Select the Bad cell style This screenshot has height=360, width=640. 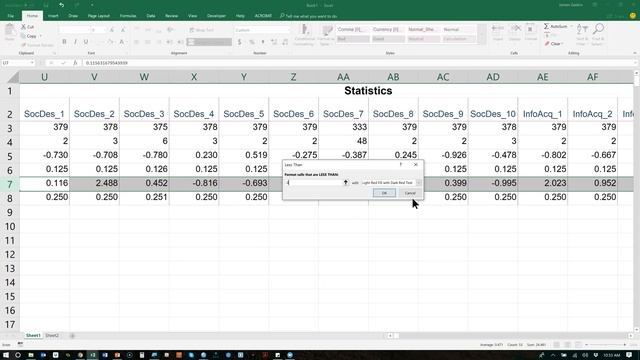coord(353,39)
